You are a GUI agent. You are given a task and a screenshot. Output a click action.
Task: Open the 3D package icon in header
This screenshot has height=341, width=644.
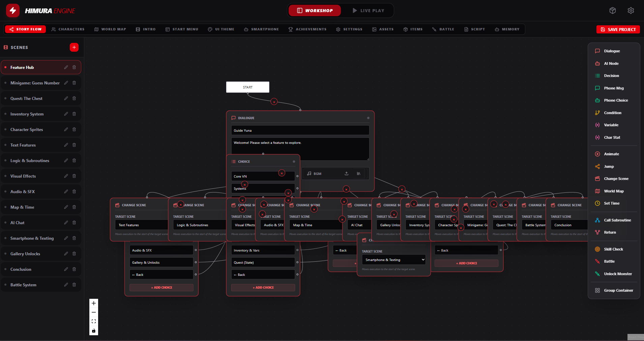(x=613, y=10)
